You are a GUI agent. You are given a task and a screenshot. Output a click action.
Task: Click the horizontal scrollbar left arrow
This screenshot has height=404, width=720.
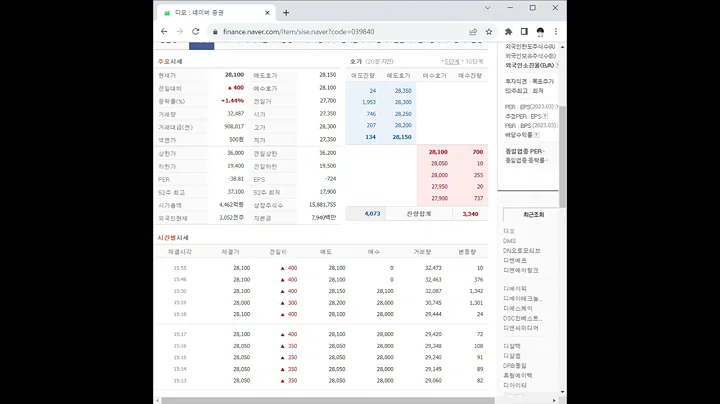click(158, 401)
